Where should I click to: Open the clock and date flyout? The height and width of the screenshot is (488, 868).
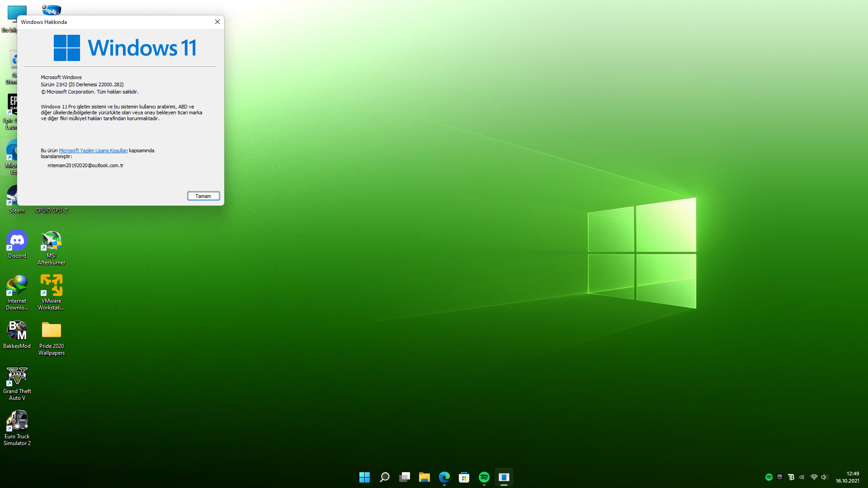click(x=848, y=477)
